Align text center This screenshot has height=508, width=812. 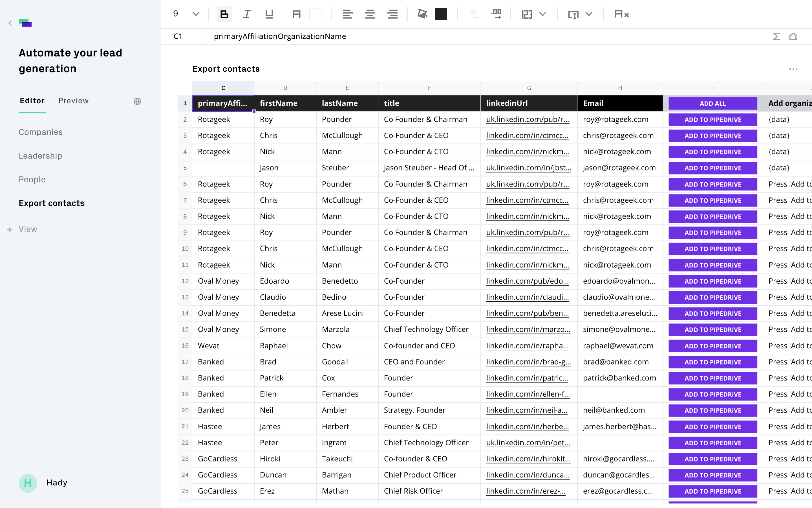(x=370, y=14)
